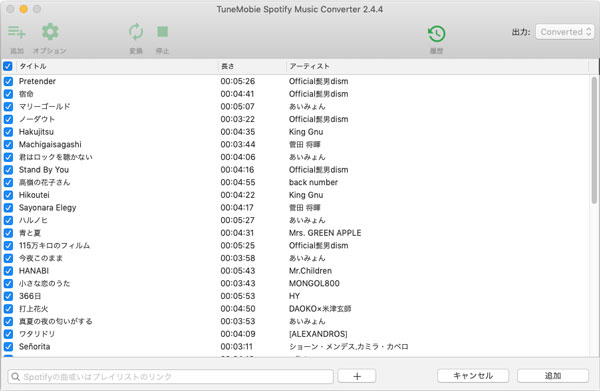Click the Add playlist toolbar icon
Screen dimensions: 600x391
(x=16, y=32)
